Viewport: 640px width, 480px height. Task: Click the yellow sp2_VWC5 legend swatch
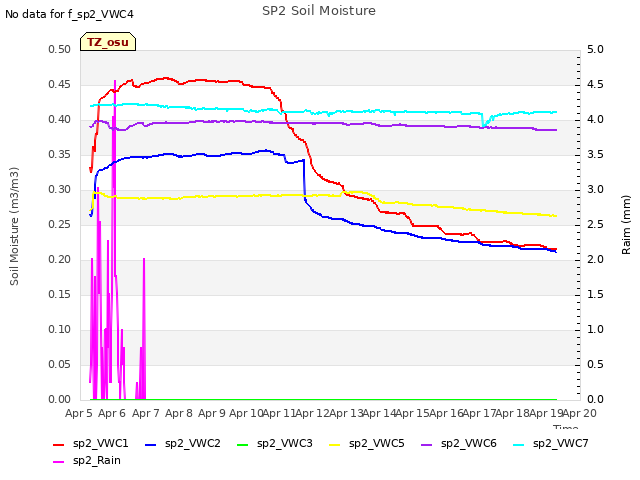pos(335,444)
